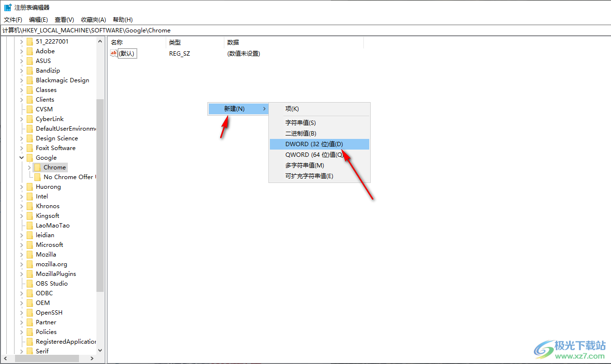Select the RegisteredApplications key
Viewport: 611px width, 364px height.
pos(66,342)
